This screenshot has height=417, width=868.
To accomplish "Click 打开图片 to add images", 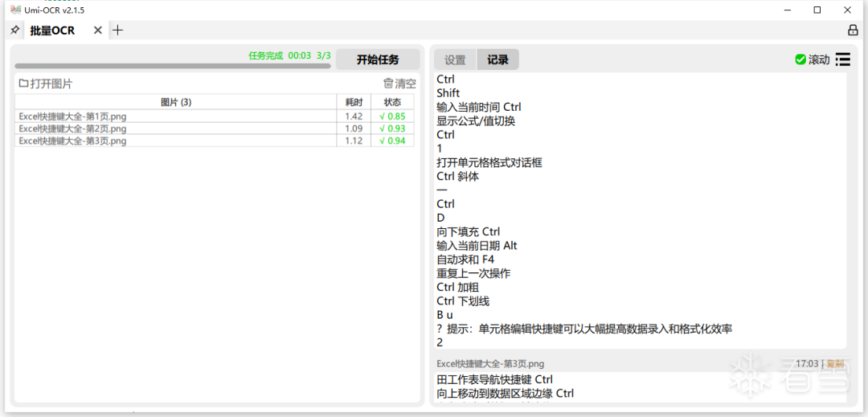I will coord(45,84).
